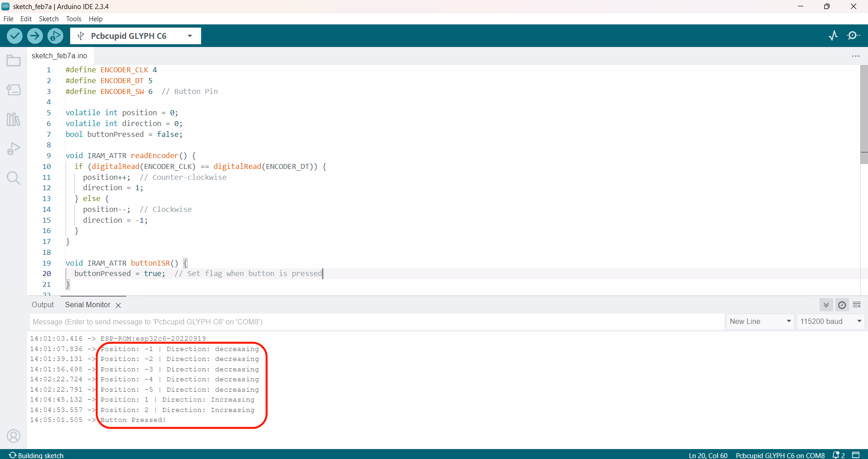Switch to the Output tab
The image size is (868, 459).
42,305
